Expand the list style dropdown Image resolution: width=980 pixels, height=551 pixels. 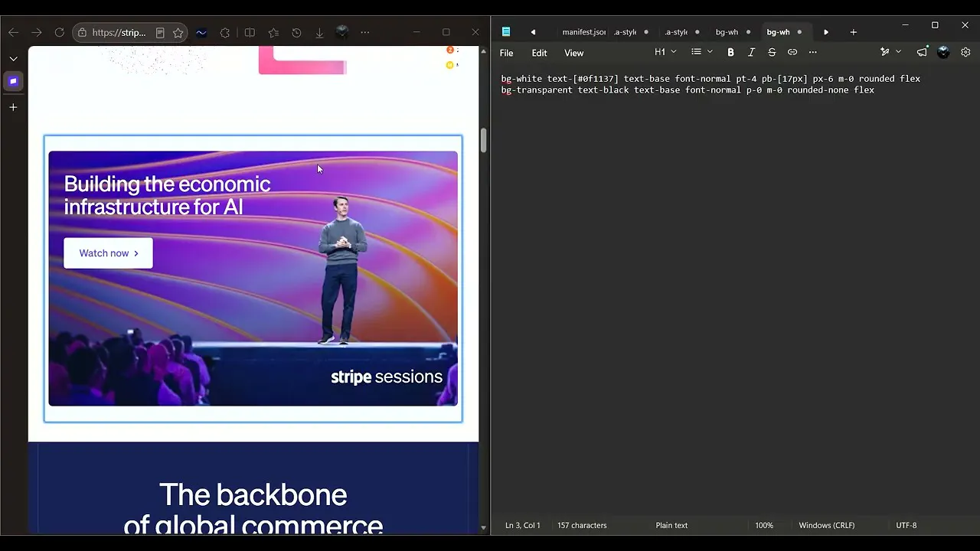pyautogui.click(x=702, y=52)
